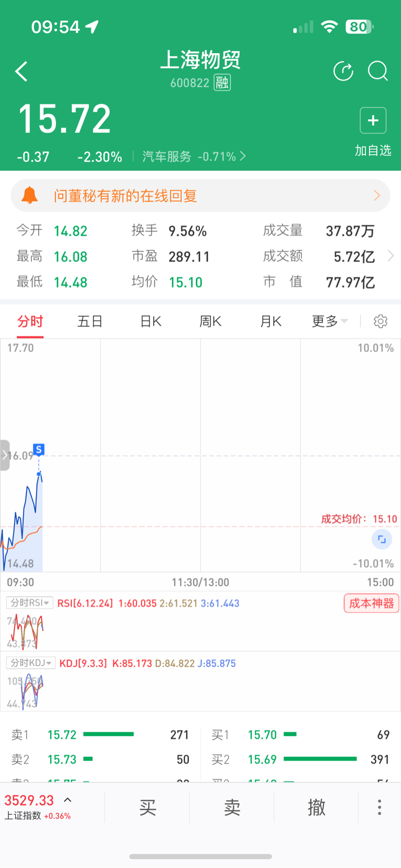Tap the 买 buy button

click(147, 807)
